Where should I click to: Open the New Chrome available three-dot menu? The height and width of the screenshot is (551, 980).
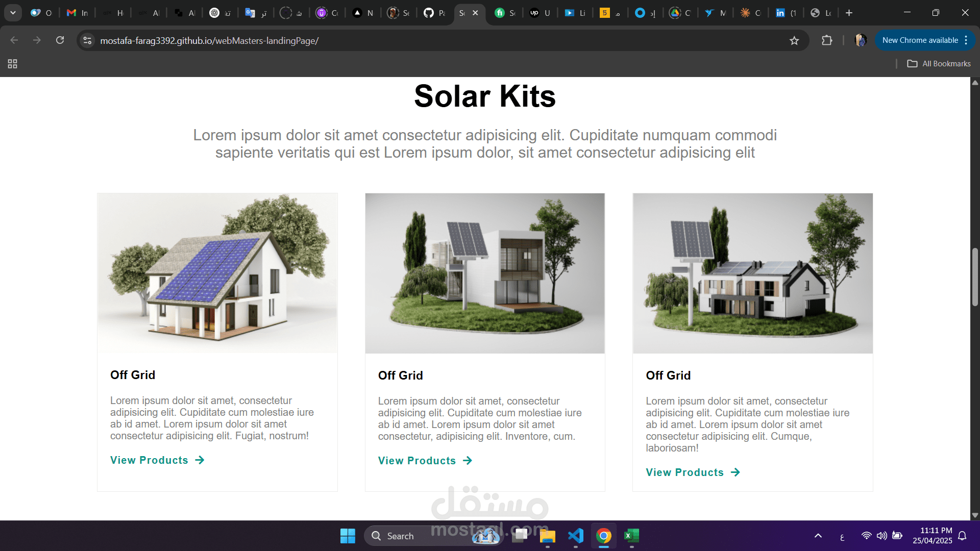[x=966, y=40]
